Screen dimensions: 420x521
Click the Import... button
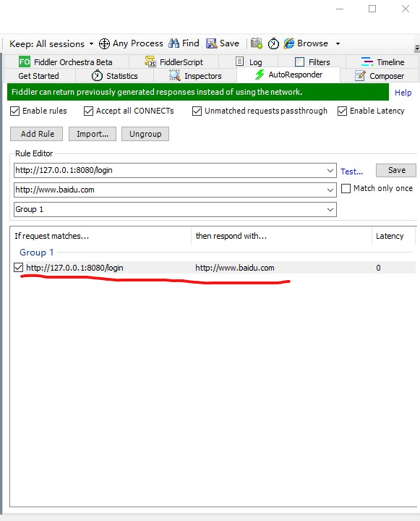93,134
